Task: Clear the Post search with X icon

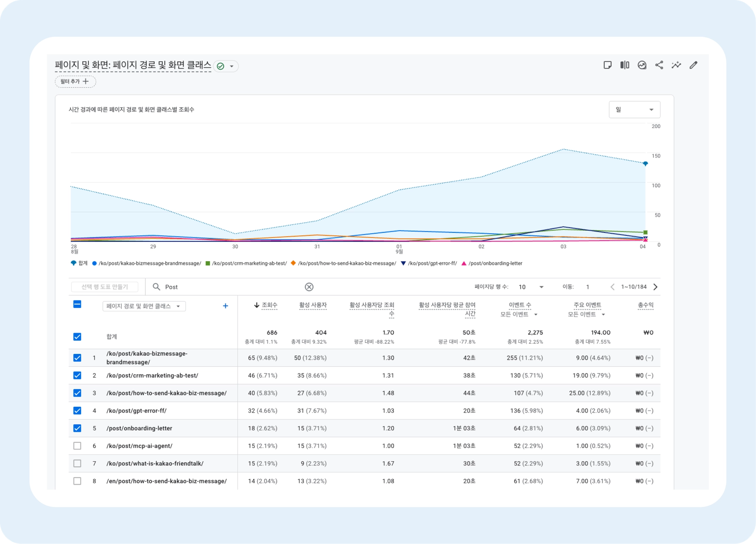Action: tap(309, 287)
